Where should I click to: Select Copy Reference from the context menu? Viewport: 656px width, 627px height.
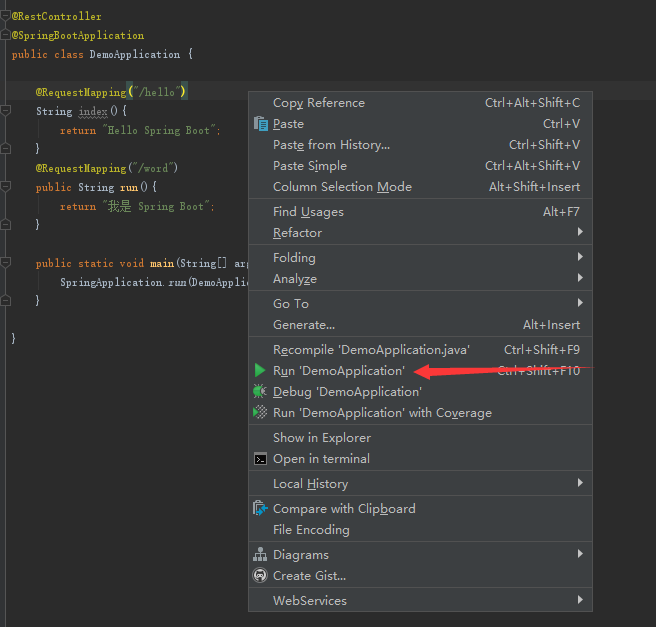319,103
